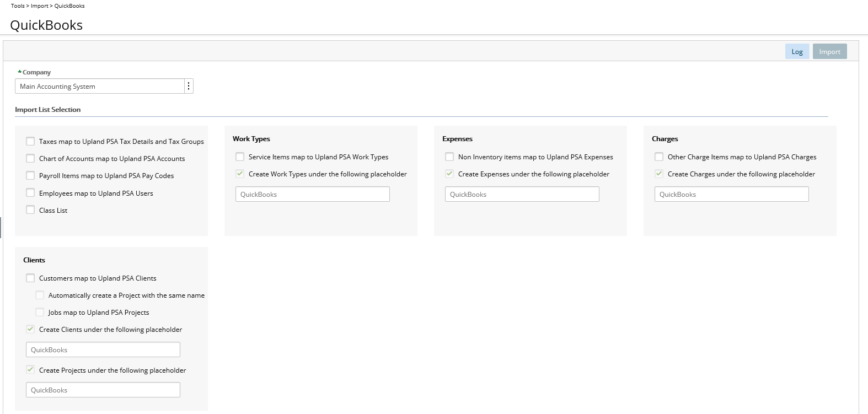
Task: Click Tools in the breadcrumb
Action: point(18,6)
